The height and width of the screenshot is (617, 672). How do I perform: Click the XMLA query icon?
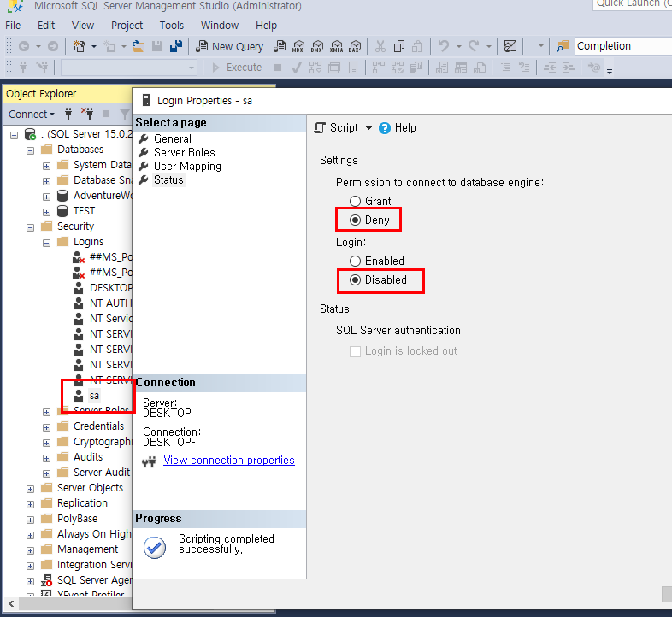[337, 46]
